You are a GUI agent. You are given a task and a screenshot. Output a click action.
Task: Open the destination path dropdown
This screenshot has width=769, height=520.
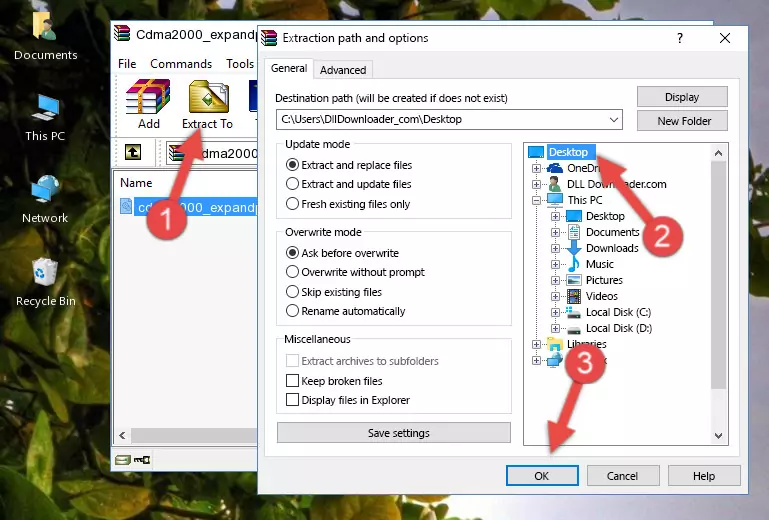point(614,120)
